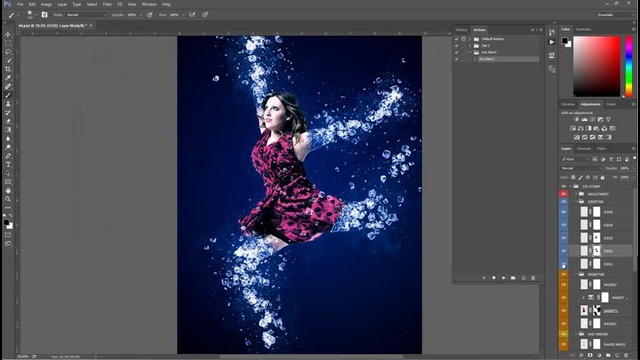The width and height of the screenshot is (640, 360).
Task: Create new group in Layers panel bottom bar
Action: (x=608, y=356)
